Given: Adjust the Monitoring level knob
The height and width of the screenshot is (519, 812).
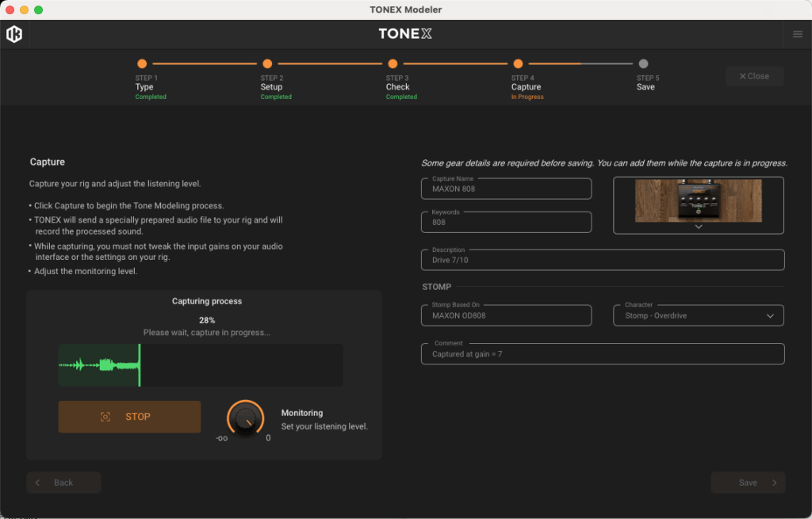Looking at the screenshot, I should [246, 418].
